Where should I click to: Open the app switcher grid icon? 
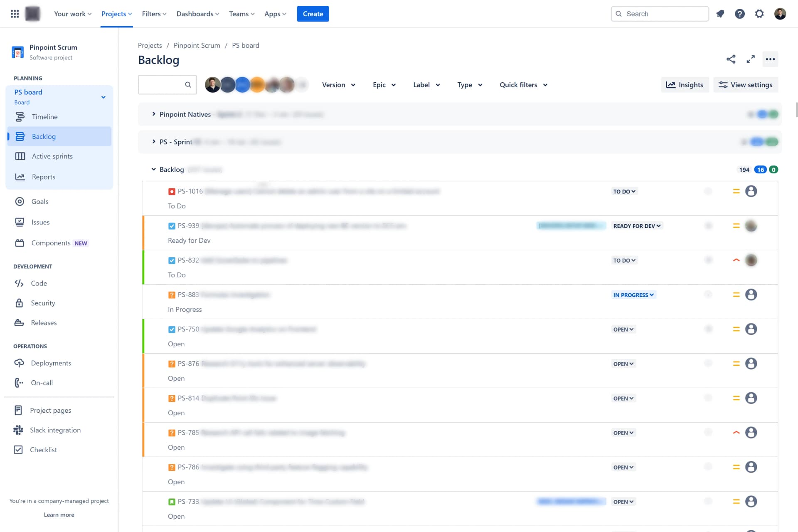click(x=15, y=14)
